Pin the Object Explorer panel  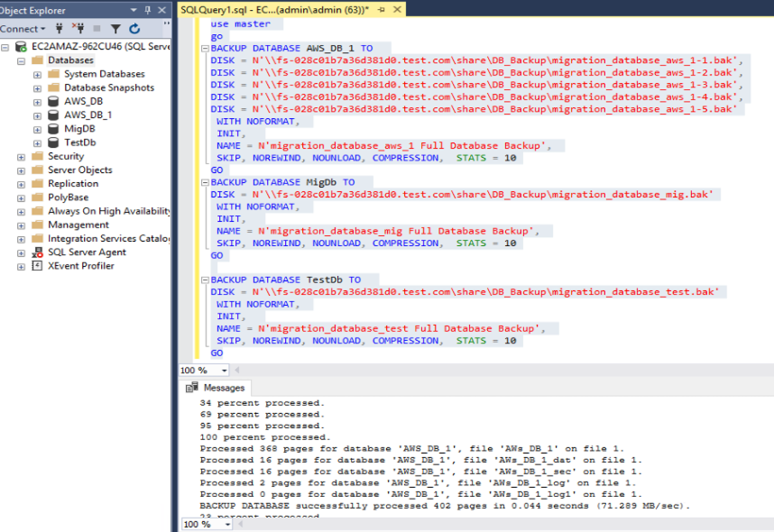(147, 10)
